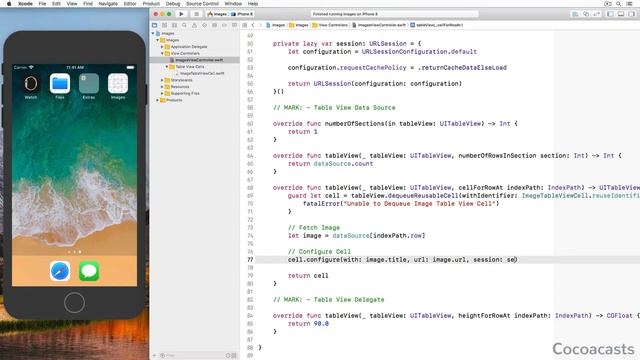Image resolution: width=640 pixels, height=360 pixels.
Task: Toggle the Utilities panel visibility
Action: (631, 14)
